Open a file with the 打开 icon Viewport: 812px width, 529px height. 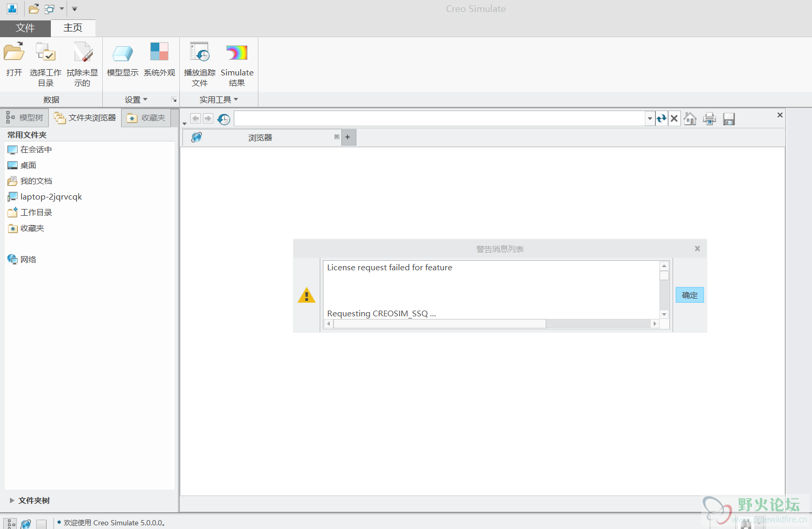pyautogui.click(x=14, y=59)
